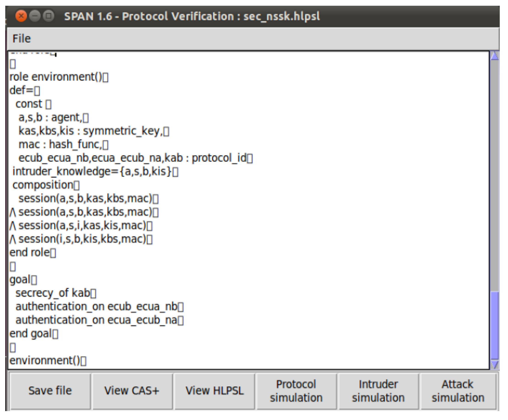Place cursor on 'role environment()' line
This screenshot has height=420, width=508.
pyautogui.click(x=56, y=77)
